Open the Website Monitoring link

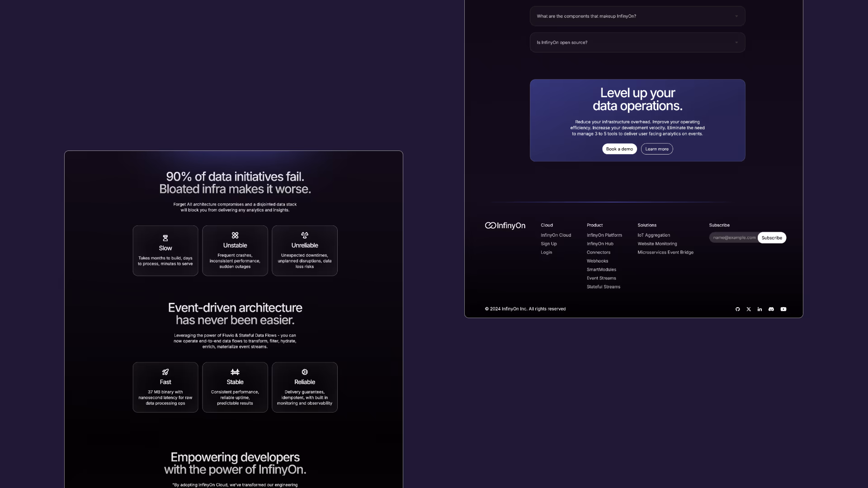657,244
